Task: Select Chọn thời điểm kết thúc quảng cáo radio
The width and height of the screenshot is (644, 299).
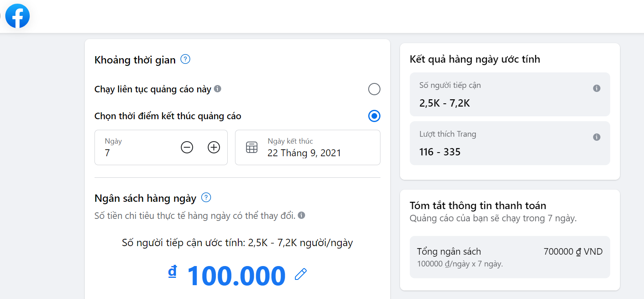Action: [374, 116]
